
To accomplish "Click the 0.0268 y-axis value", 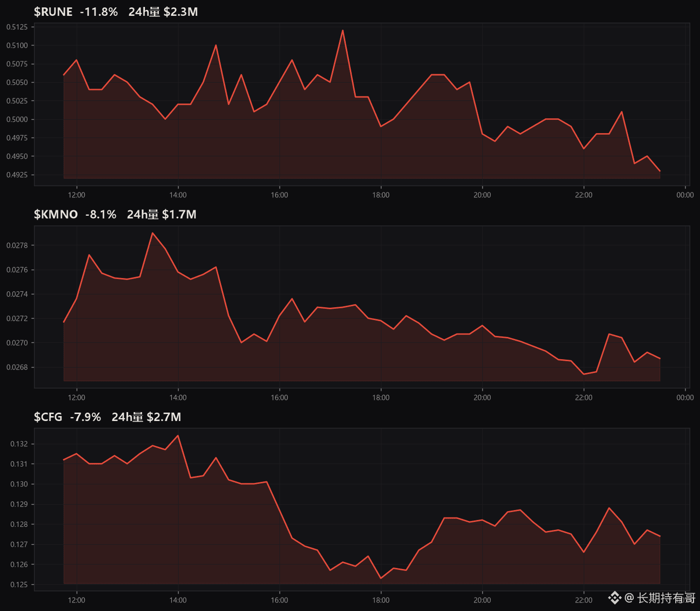I will [17, 367].
